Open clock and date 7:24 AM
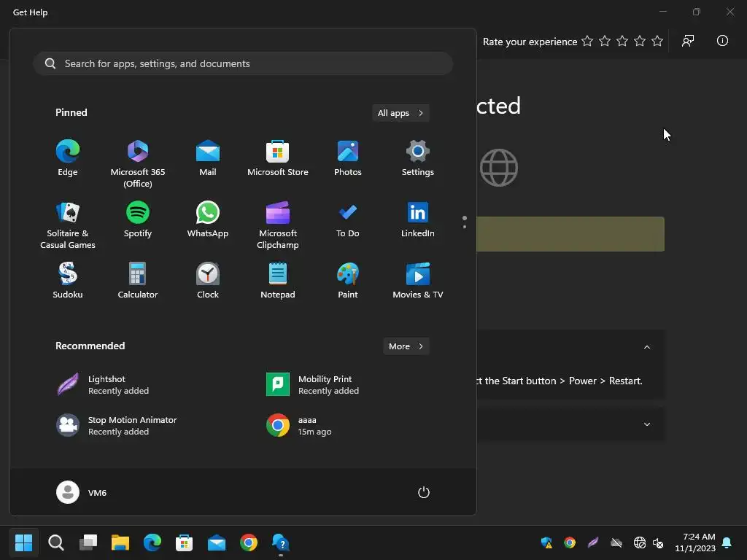 [695, 542]
